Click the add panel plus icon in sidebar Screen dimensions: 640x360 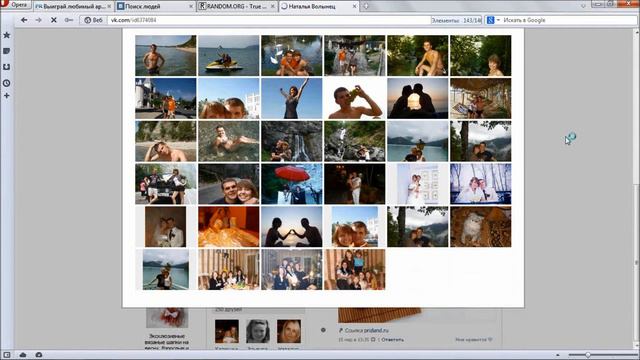click(7, 96)
